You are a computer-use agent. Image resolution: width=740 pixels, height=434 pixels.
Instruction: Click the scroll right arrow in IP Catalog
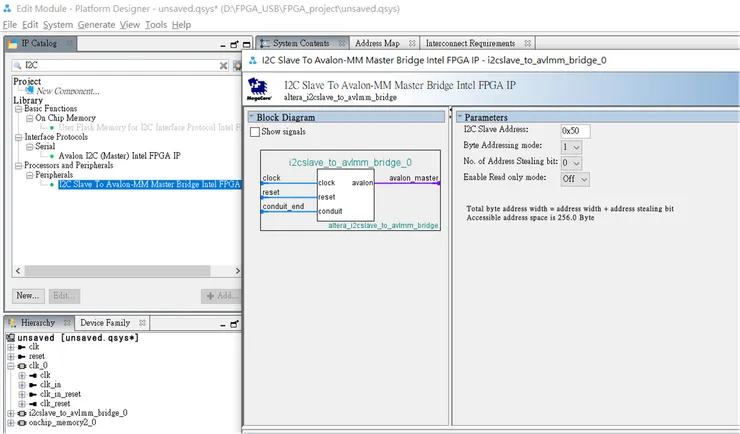pos(237,271)
